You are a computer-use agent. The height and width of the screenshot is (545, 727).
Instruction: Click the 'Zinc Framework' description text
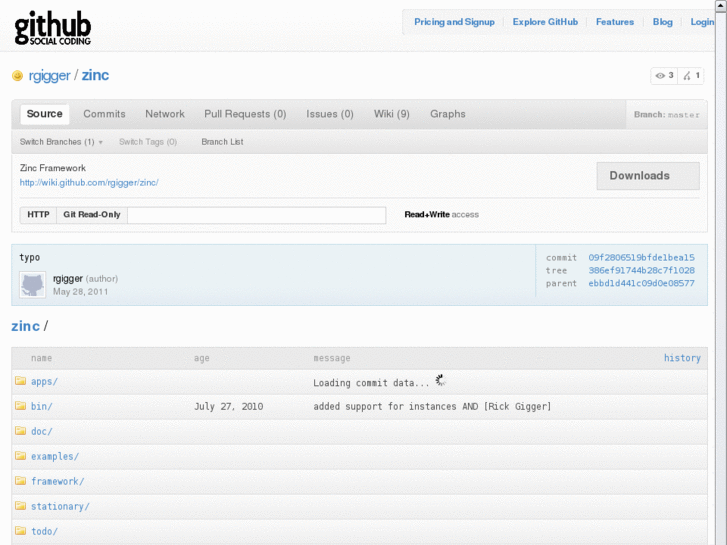pyautogui.click(x=53, y=168)
